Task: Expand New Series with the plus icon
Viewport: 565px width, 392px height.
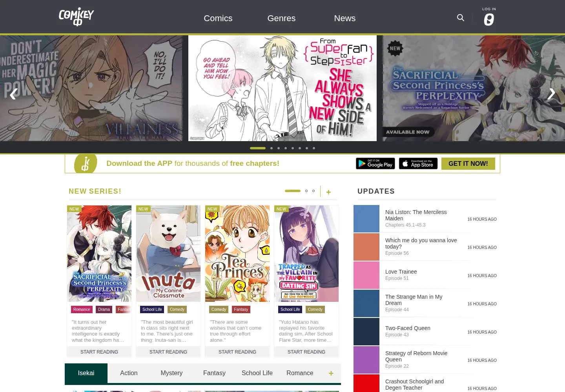Action: [328, 192]
